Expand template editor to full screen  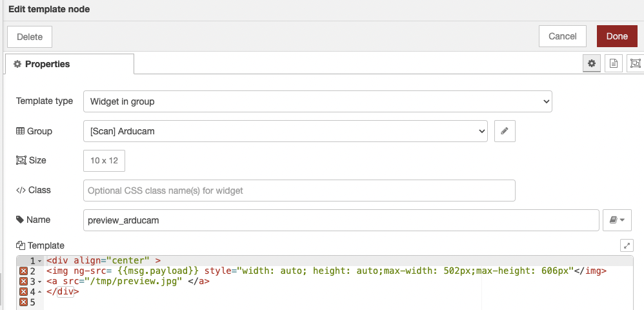coord(627,245)
